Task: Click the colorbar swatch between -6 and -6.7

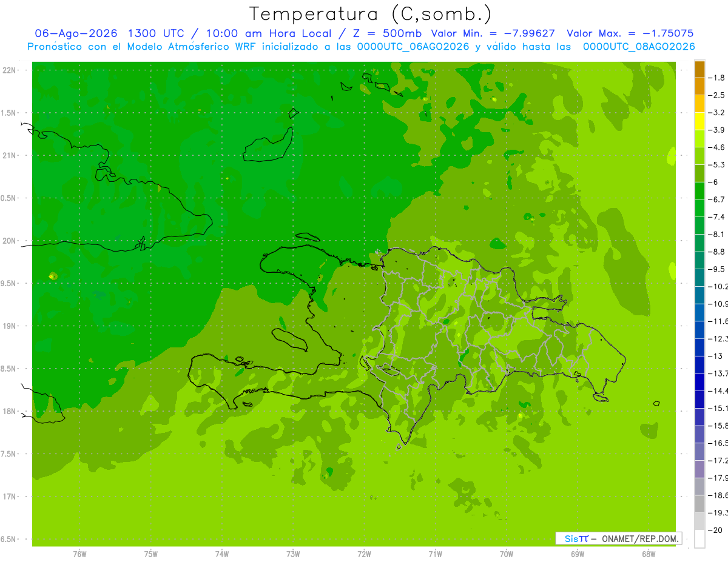Action: coord(699,191)
